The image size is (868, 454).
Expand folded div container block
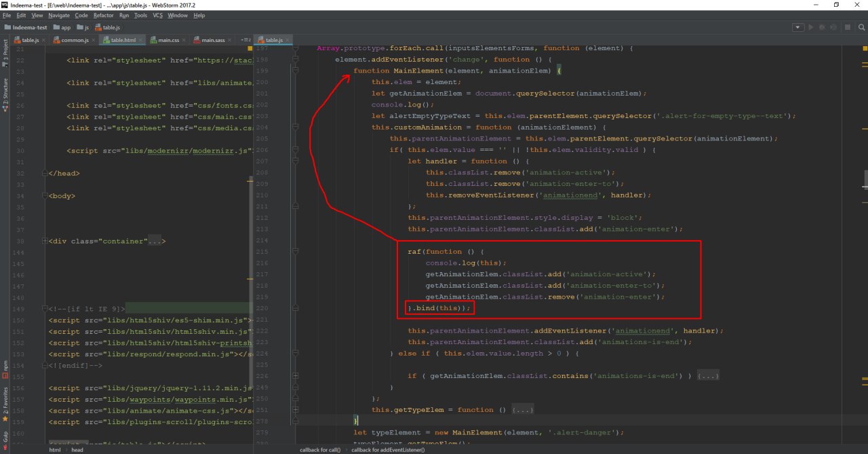click(x=45, y=241)
